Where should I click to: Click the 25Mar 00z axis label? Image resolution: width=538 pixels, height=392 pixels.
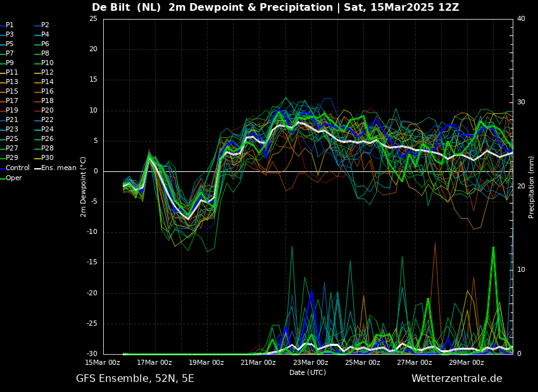coord(363,362)
